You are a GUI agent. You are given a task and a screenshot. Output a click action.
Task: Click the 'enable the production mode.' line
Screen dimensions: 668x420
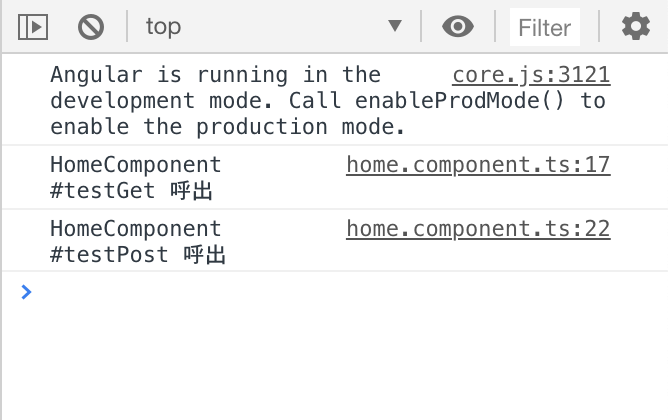click(x=227, y=127)
